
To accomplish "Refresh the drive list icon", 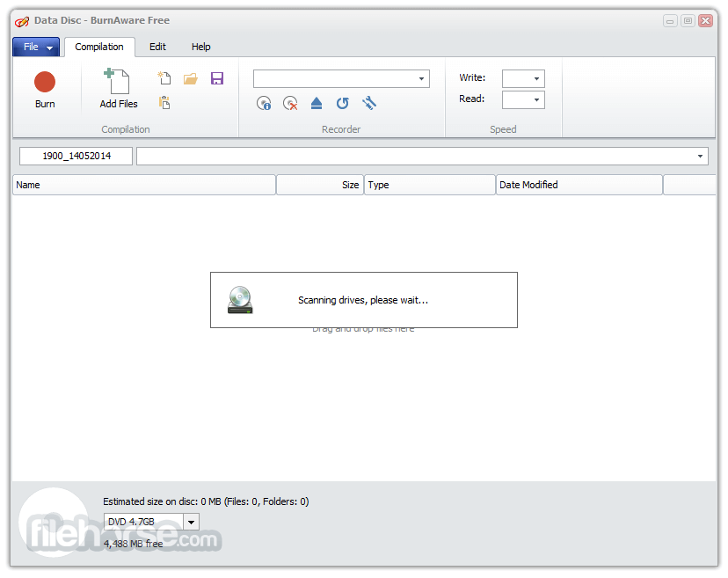I will 343,103.
